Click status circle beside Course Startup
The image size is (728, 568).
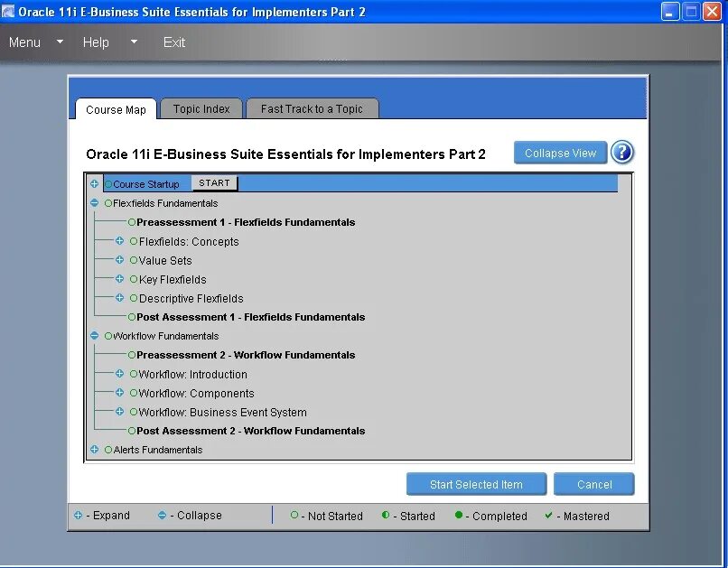(x=108, y=184)
